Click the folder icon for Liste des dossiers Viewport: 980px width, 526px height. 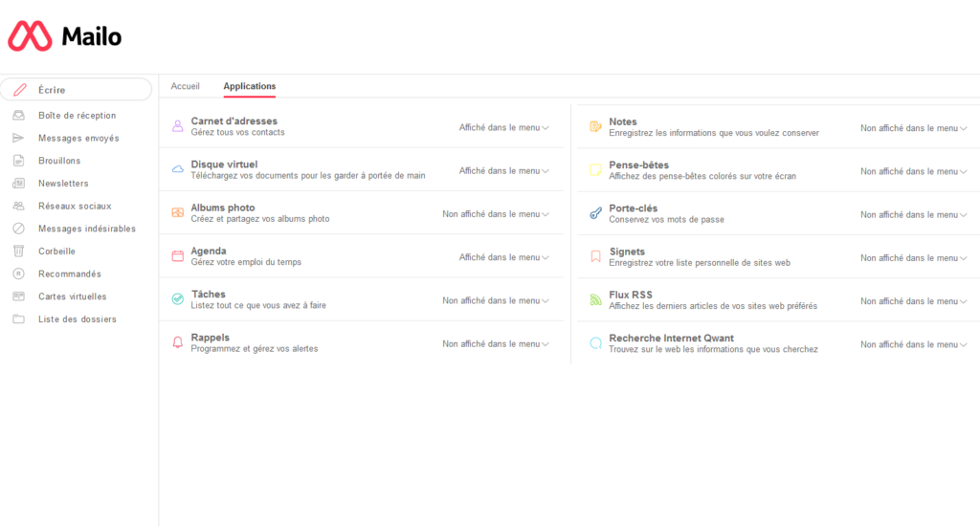[x=19, y=319]
